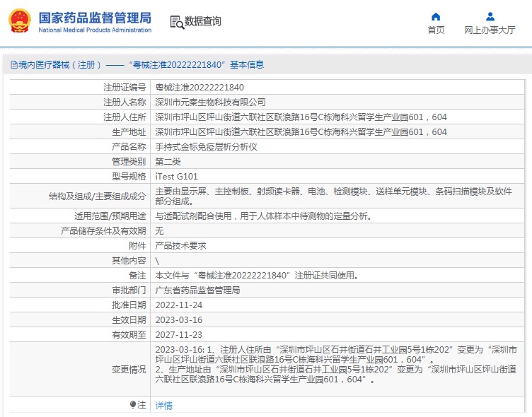Screen dimensions: 532x417
Task: Select registrant name 深圳市元秦生物科技有限公司
Action: click(x=210, y=102)
